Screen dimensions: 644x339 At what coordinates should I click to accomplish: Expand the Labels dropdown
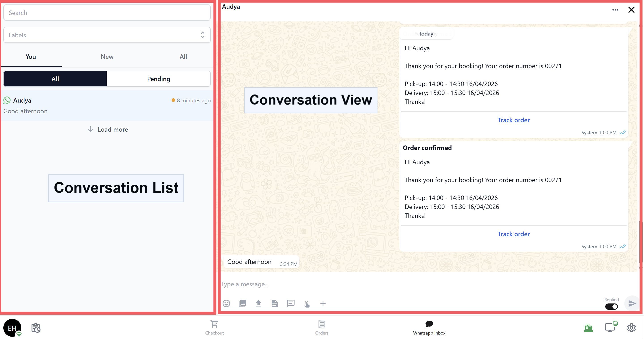point(107,35)
